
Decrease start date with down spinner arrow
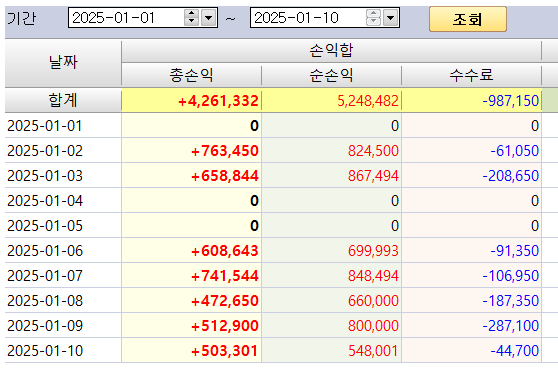point(191,22)
